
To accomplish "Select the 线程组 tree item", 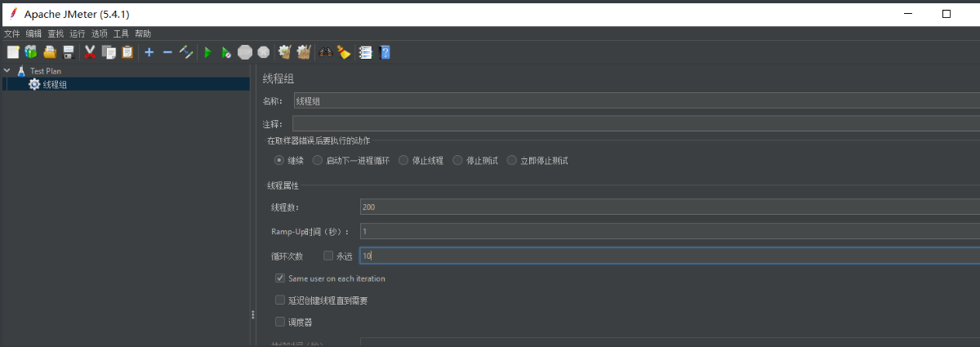I will pyautogui.click(x=56, y=84).
